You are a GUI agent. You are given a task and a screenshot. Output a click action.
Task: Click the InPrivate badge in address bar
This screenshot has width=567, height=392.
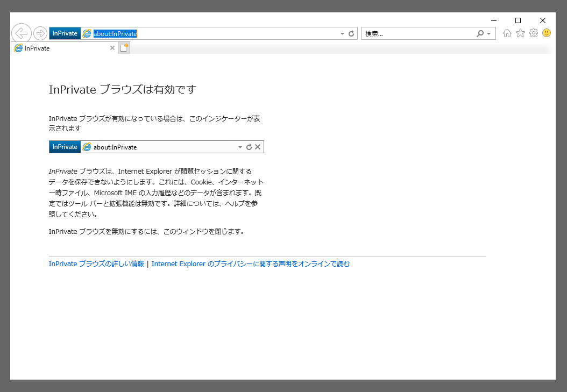(x=65, y=33)
